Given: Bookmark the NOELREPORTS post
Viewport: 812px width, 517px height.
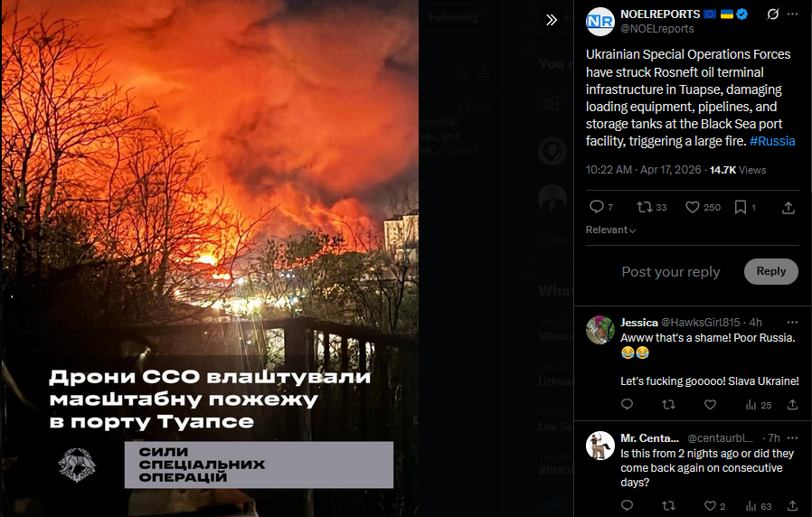Looking at the screenshot, I should 745,207.
